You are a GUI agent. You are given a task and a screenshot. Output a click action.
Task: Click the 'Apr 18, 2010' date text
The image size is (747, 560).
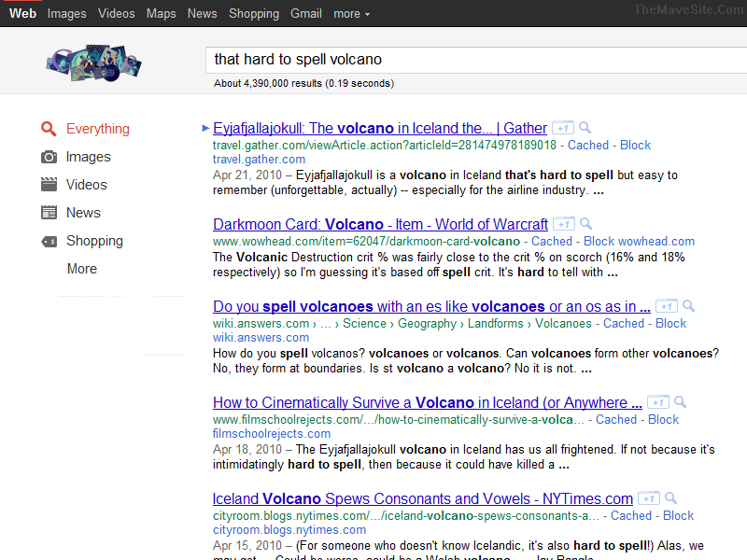247,450
